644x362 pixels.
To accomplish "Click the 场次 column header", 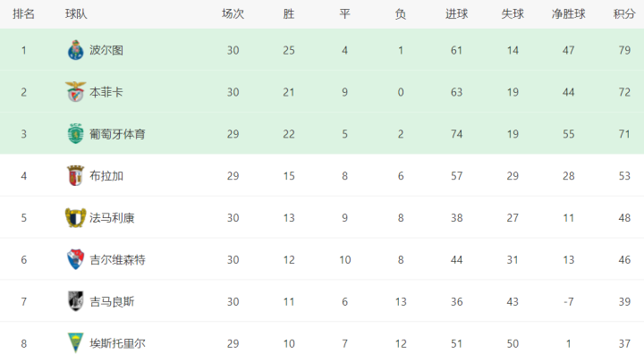I will (x=233, y=13).
